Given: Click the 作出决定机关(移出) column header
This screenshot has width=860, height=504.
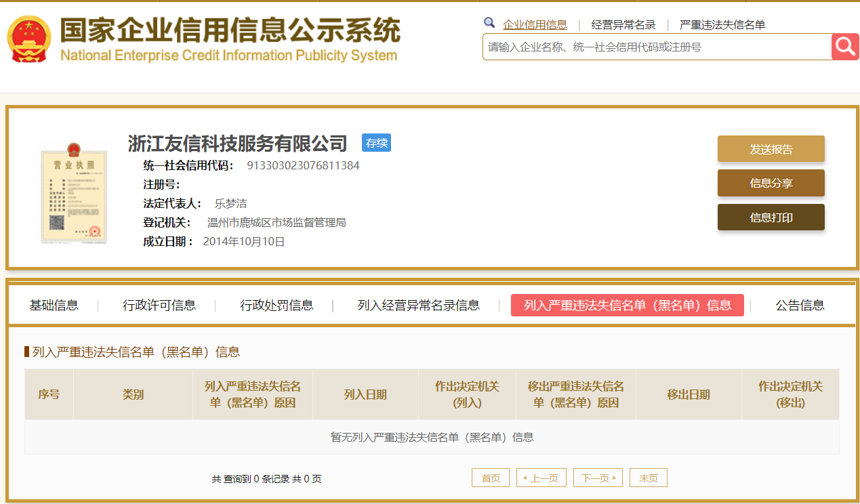Looking at the screenshot, I should click(790, 394).
